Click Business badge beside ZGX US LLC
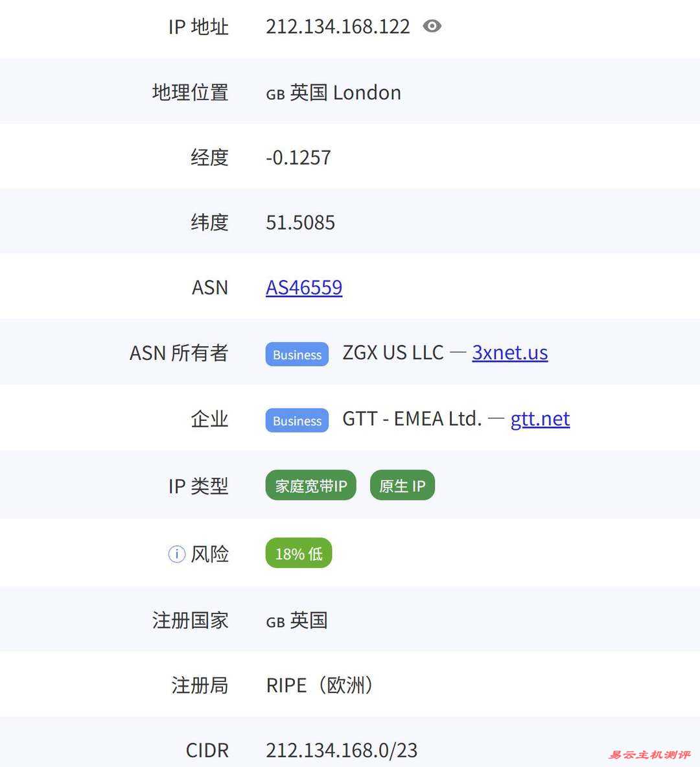Screen dimensions: 700x767 point(297,354)
